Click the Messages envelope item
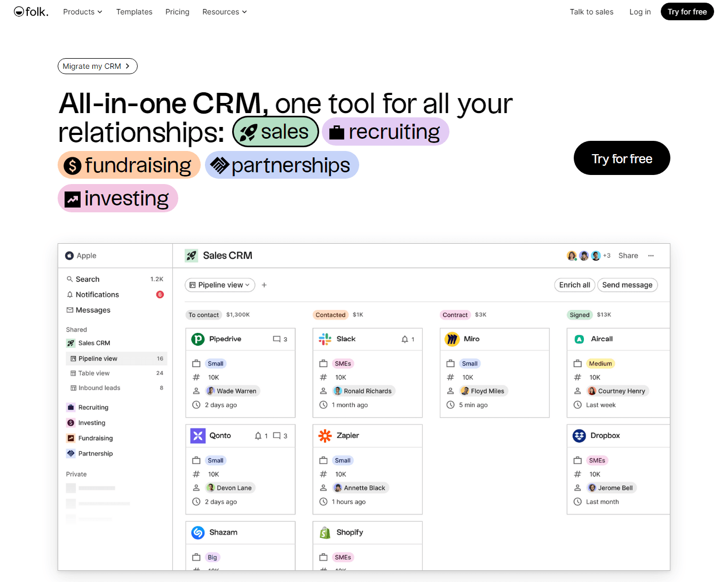728x582 pixels. coord(70,310)
